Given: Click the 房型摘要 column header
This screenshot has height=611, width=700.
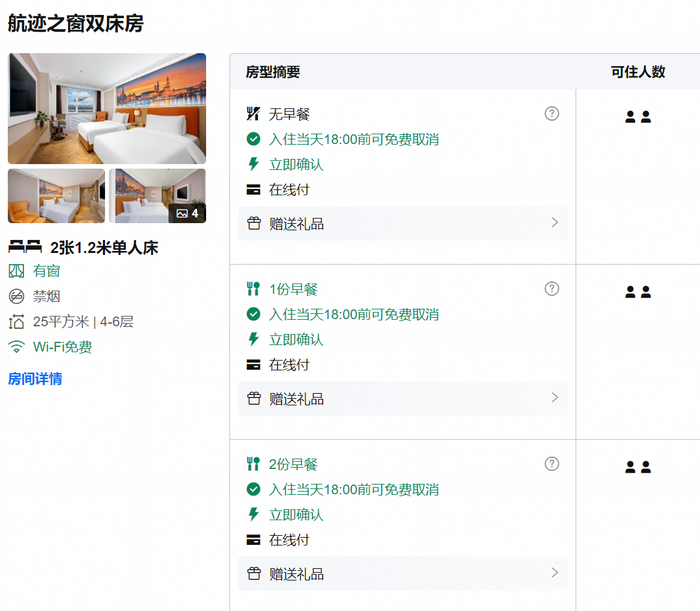Looking at the screenshot, I should click(x=273, y=72).
